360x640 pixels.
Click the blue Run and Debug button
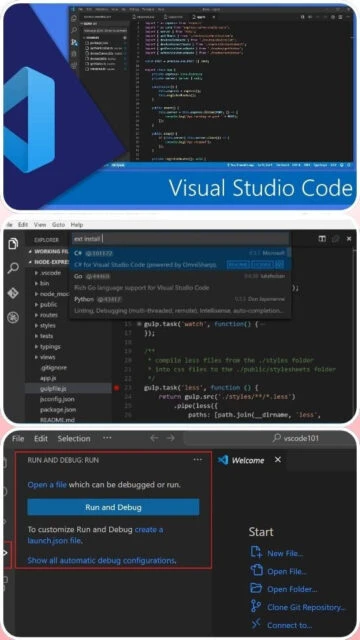(x=113, y=507)
